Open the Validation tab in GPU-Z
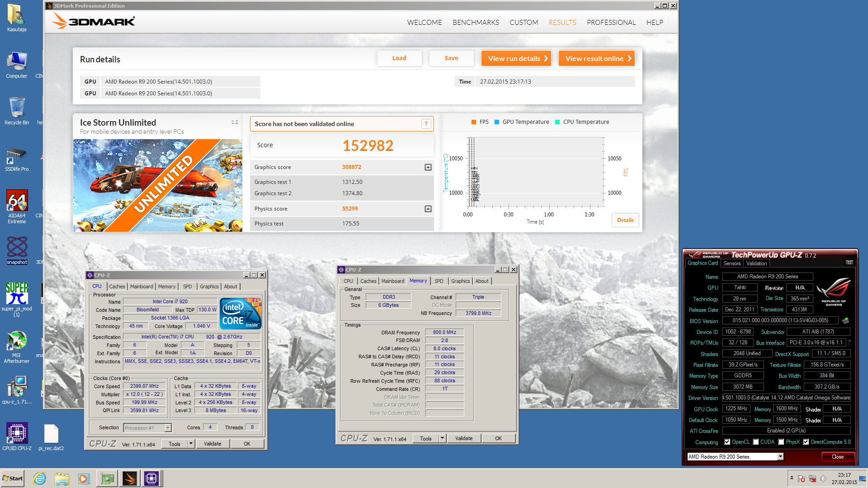The height and width of the screenshot is (488, 868). (x=756, y=263)
